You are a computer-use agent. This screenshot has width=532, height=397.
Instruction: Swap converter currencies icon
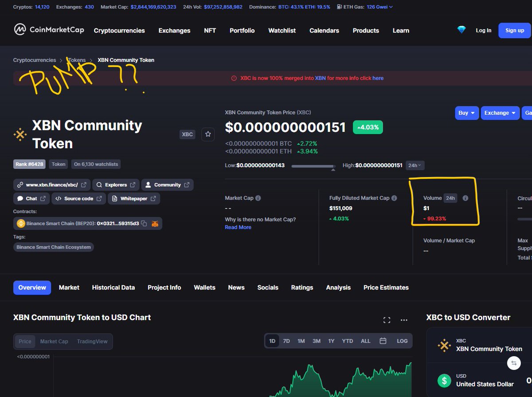point(514,363)
